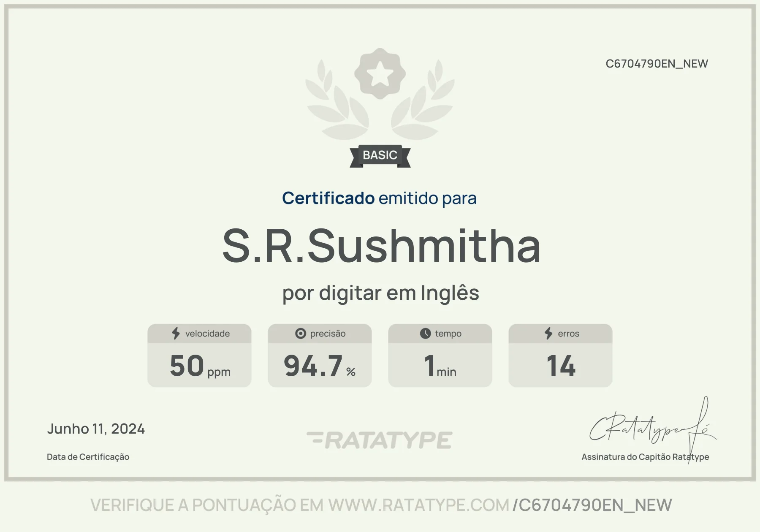Click 'Assinatura do Capitão Ratatype' caption
The height and width of the screenshot is (532, 760).
click(645, 457)
